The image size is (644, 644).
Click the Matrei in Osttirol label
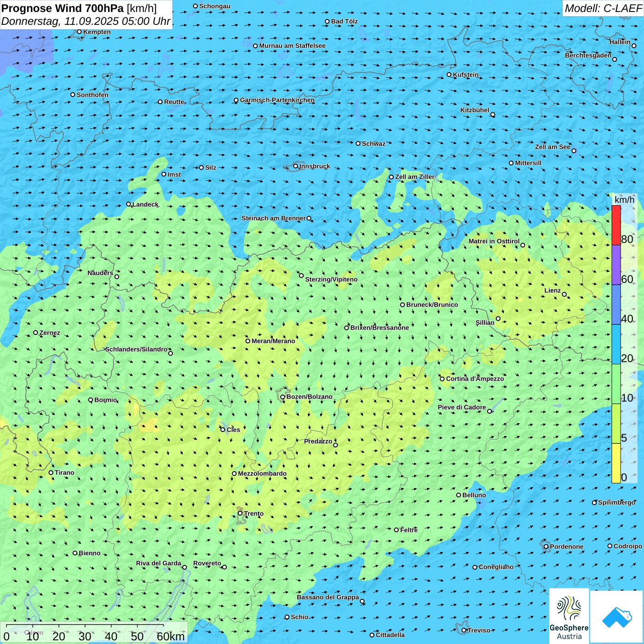tap(494, 241)
